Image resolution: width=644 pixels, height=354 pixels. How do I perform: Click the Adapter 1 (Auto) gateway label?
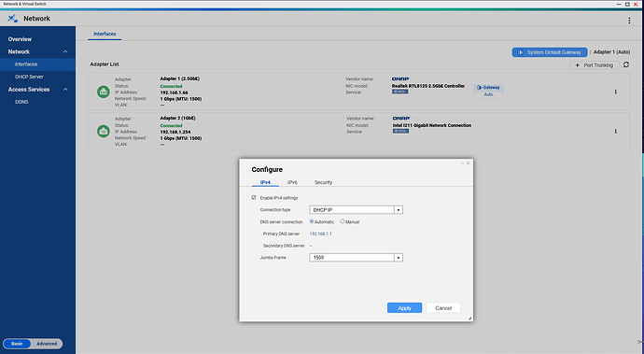(611, 52)
